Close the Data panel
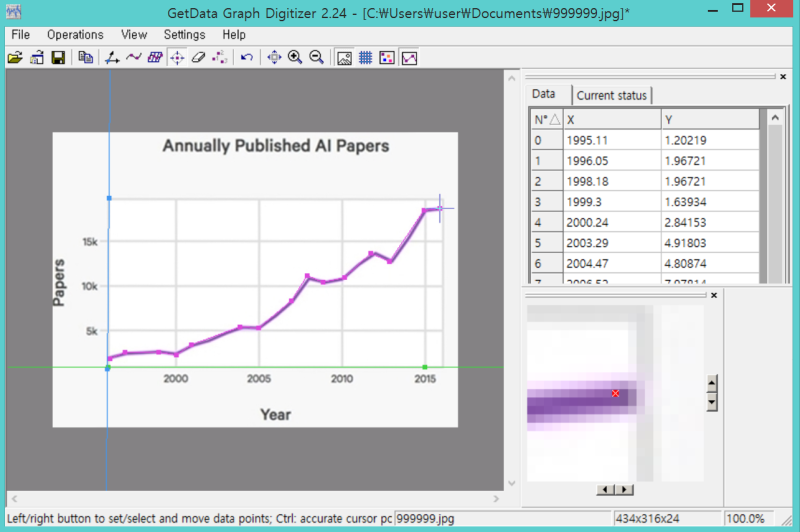800x532 pixels. point(783,77)
